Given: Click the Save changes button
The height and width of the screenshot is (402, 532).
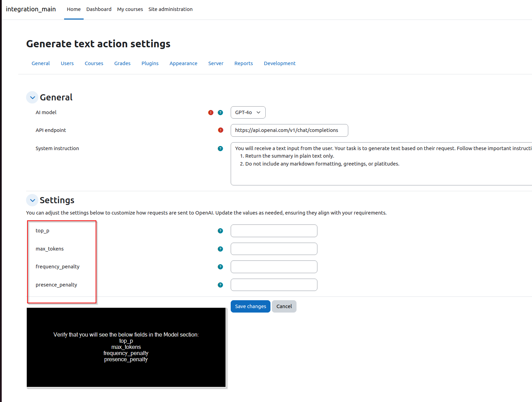Looking at the screenshot, I should [x=250, y=306].
